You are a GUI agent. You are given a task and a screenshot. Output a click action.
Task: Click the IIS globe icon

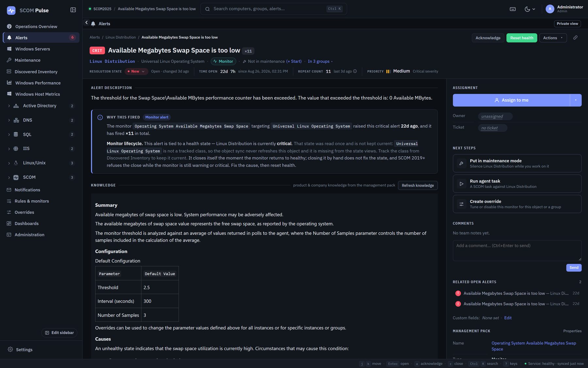tap(16, 149)
